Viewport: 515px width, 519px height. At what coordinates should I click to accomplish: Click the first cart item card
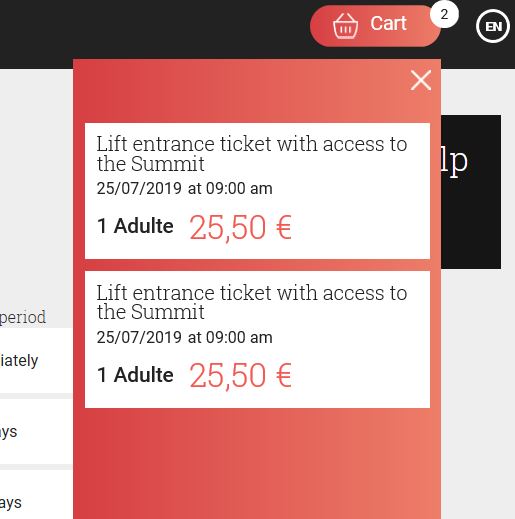(257, 191)
